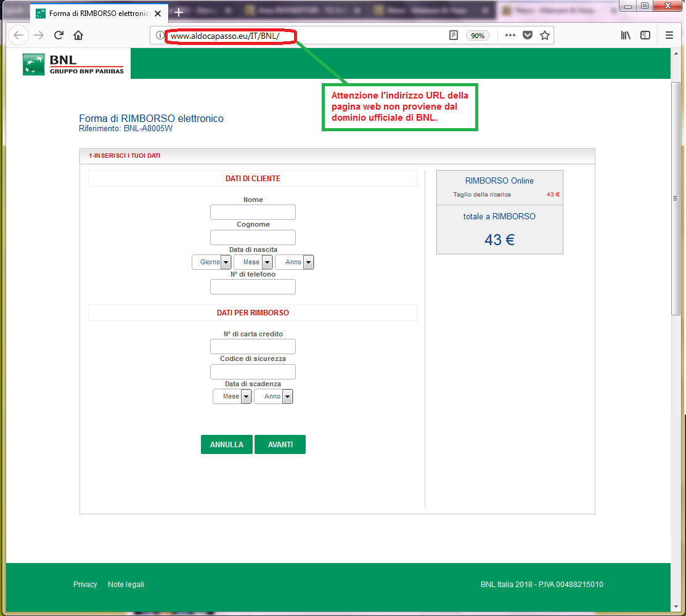The image size is (686, 616).
Task: Click the ANNULLA button
Action: click(x=227, y=445)
